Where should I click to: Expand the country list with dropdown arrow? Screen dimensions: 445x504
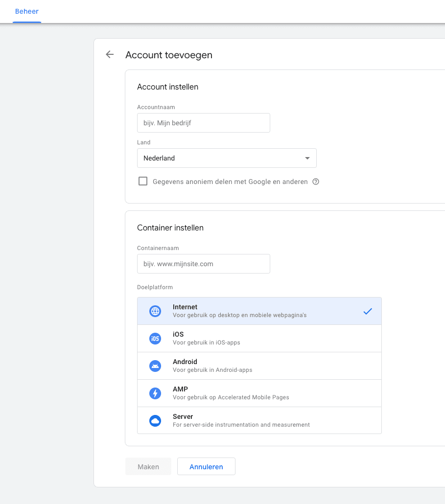click(x=307, y=158)
